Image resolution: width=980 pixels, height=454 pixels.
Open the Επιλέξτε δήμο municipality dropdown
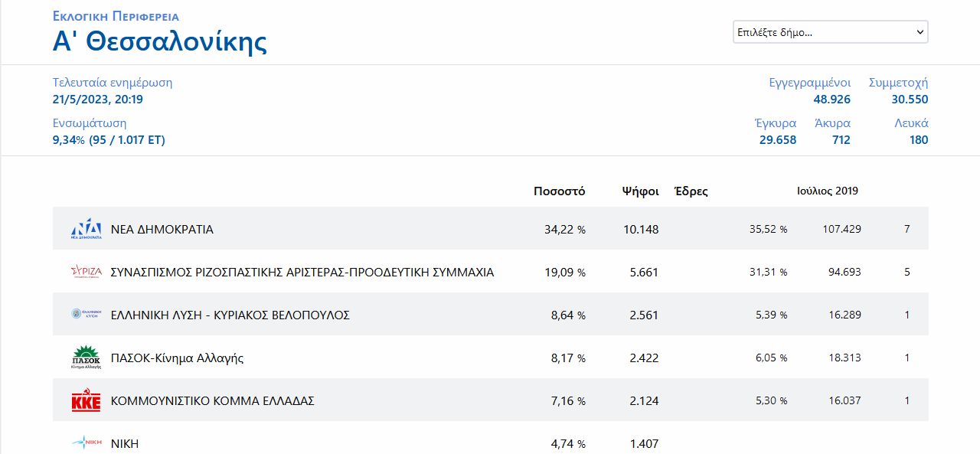coord(831,32)
